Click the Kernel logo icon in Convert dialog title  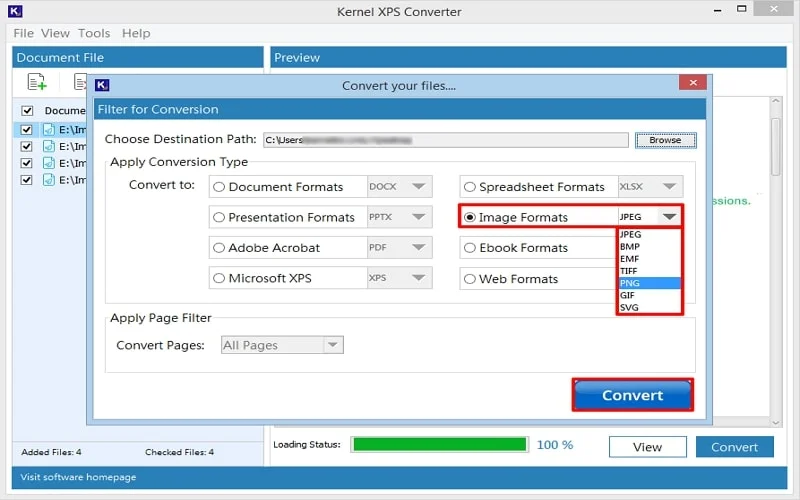coord(102,85)
